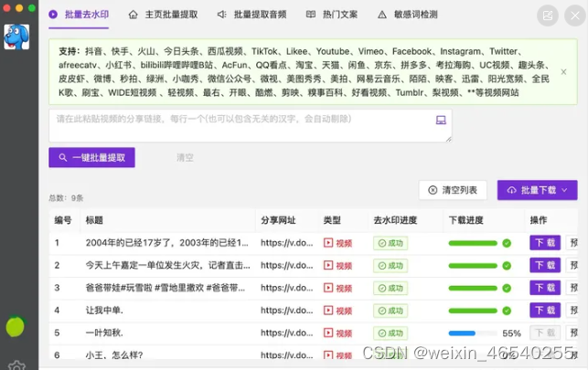Click the 清空 text button
This screenshot has height=370, width=588.
(185, 158)
